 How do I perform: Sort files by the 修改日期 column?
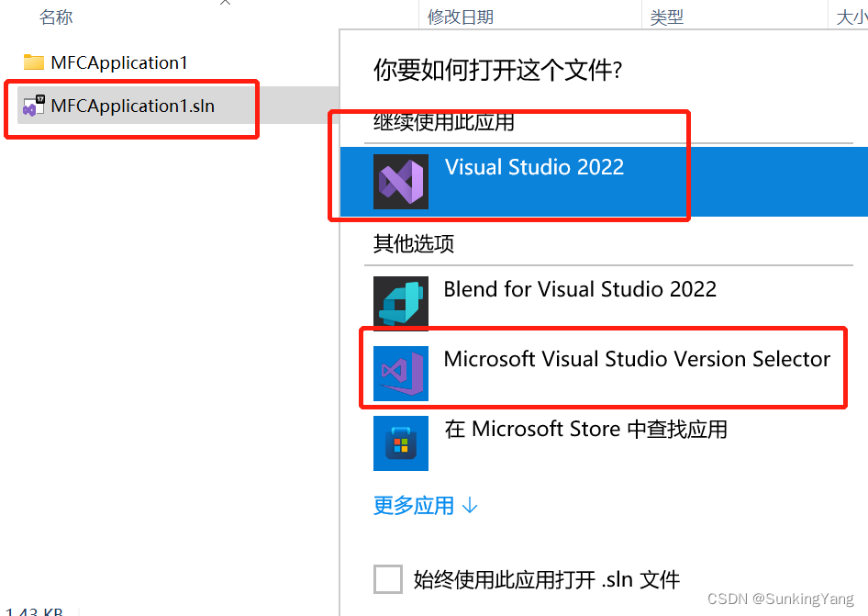point(459,16)
